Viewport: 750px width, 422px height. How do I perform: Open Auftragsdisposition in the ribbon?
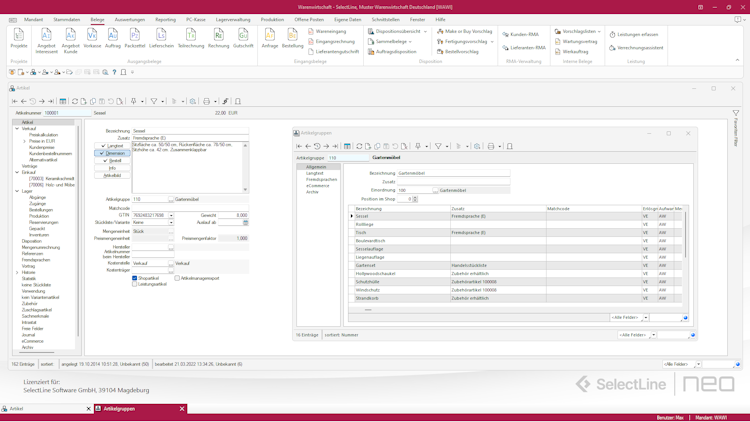(392, 52)
